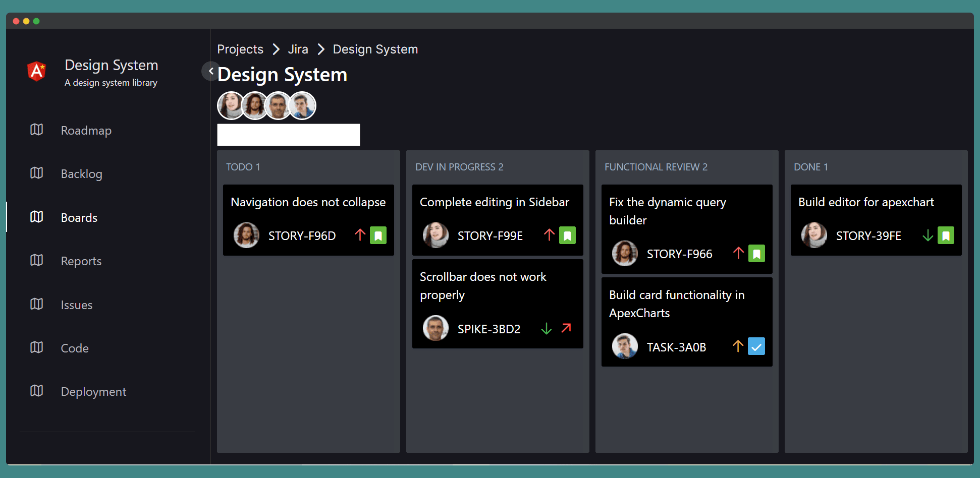
Task: Click the red up-arrow priority on STORY-F99E
Action: point(549,235)
